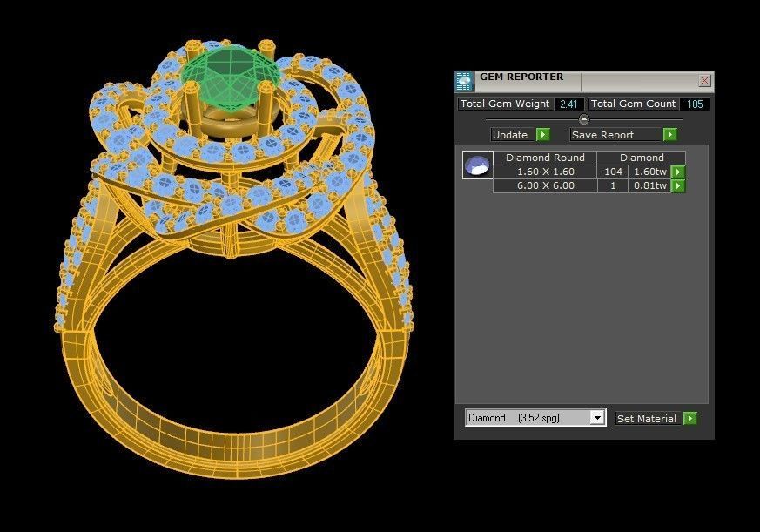This screenshot has height=532, width=760.
Task: Click the green arrow on the 0.81tw row
Action: click(x=678, y=185)
